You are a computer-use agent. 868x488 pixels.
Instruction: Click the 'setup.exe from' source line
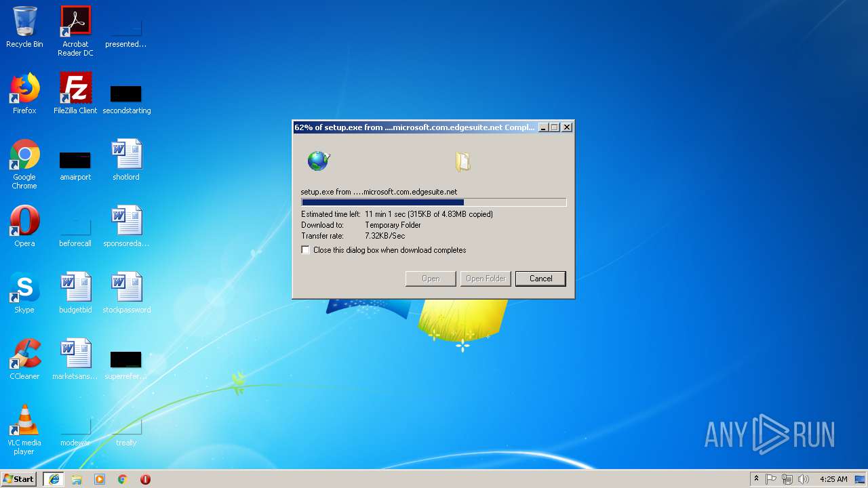(379, 192)
